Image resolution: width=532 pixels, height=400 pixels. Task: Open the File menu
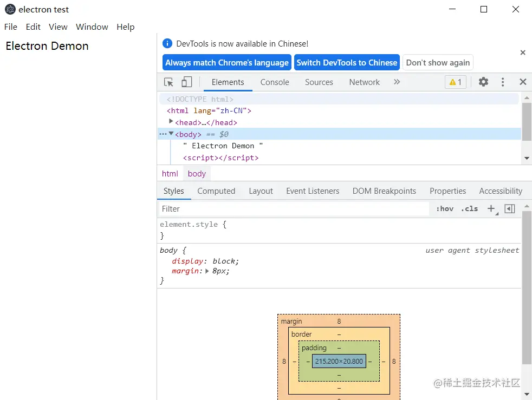click(10, 27)
